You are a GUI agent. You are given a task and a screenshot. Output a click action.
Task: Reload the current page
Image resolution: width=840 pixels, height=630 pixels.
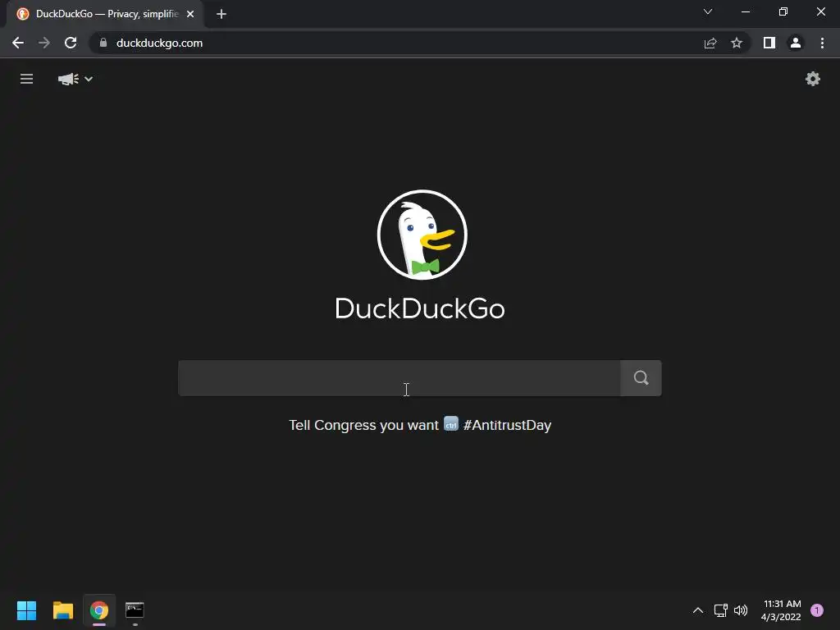[71, 43]
